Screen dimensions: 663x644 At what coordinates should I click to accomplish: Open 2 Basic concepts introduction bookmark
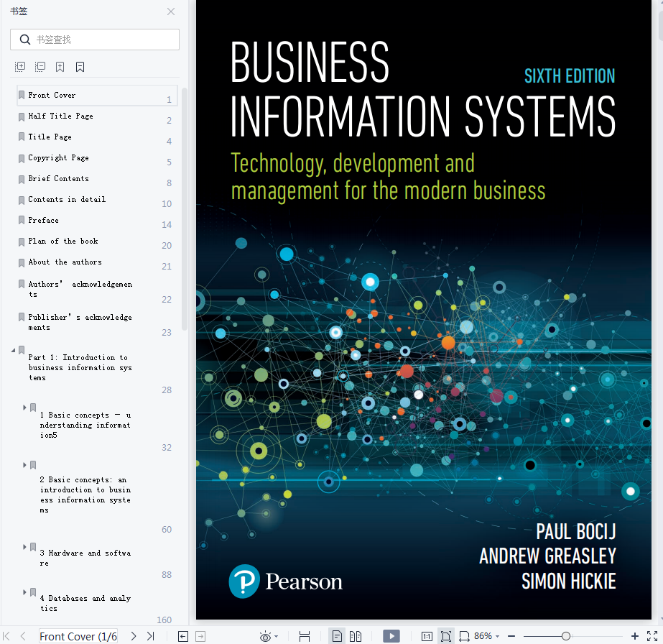point(85,494)
